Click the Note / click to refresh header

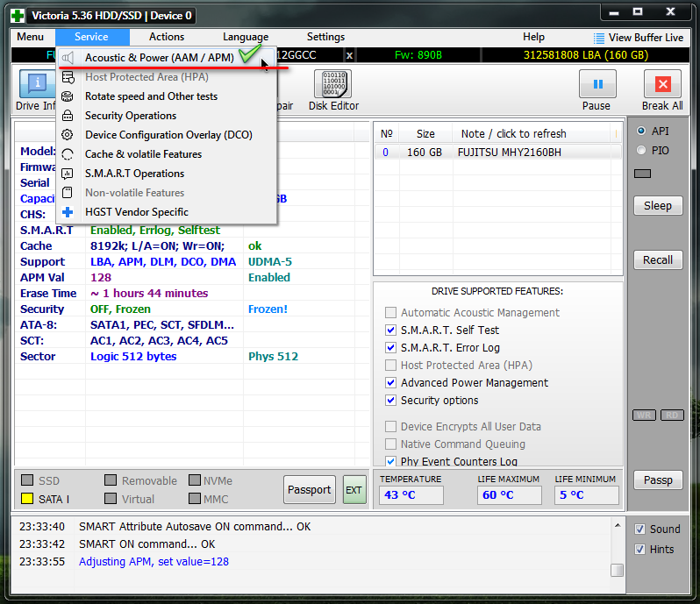(513, 134)
